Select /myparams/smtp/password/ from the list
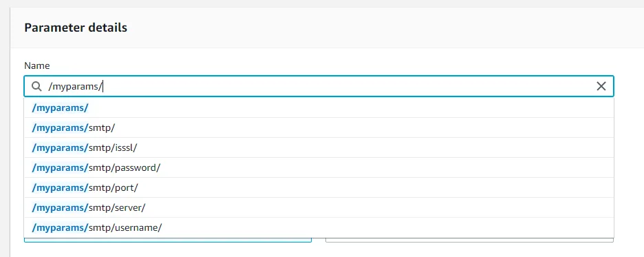Viewport: 644px width, 257px height. [319, 167]
